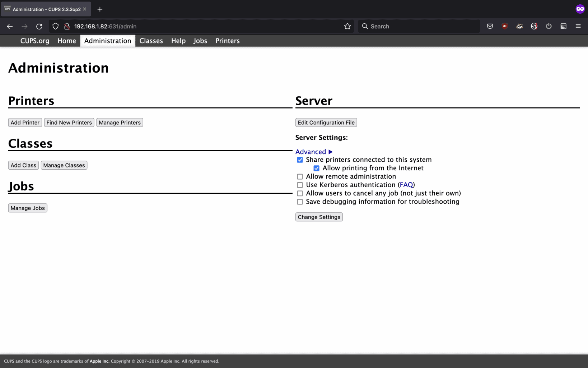588x368 pixels.
Task: Click the Add Printer button
Action: click(x=25, y=123)
